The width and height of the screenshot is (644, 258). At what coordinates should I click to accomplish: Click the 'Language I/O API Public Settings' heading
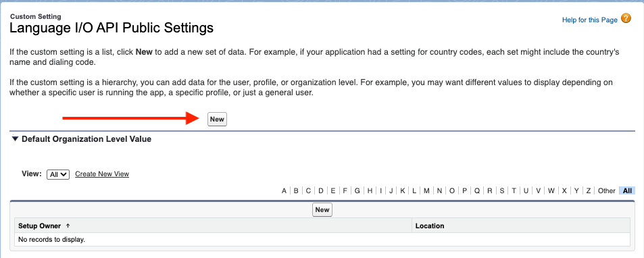(x=112, y=28)
